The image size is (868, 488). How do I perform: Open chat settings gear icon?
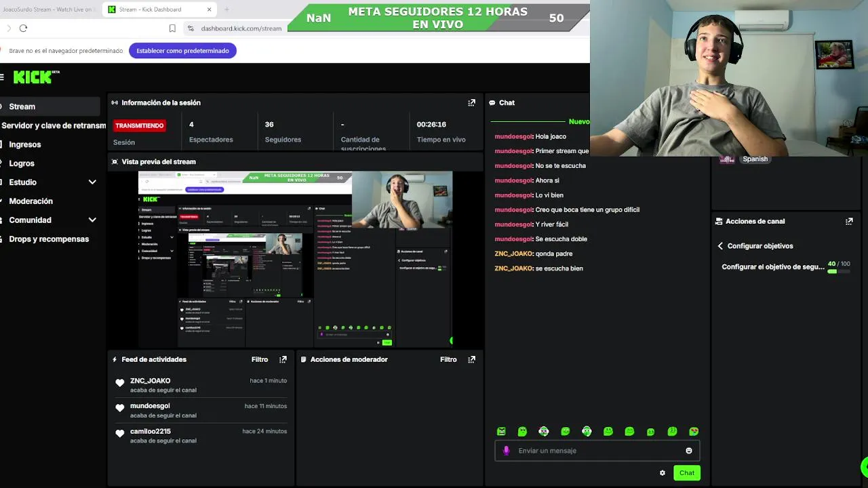pyautogui.click(x=663, y=473)
